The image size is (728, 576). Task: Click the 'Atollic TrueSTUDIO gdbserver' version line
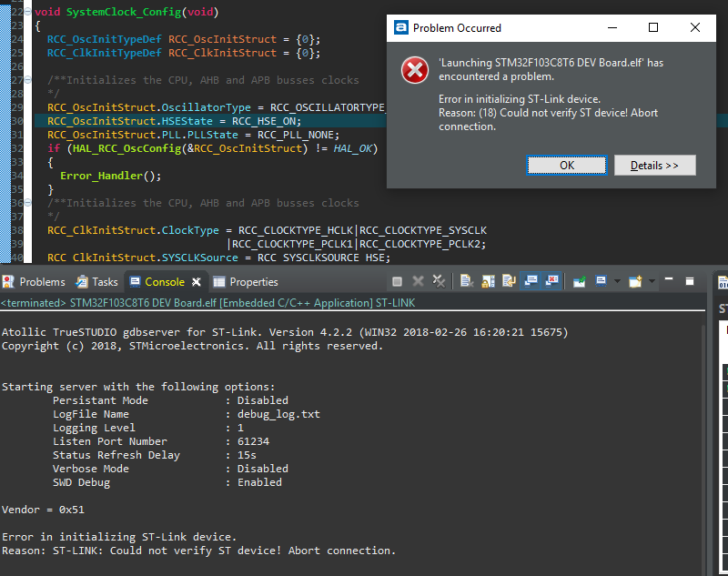pos(285,332)
